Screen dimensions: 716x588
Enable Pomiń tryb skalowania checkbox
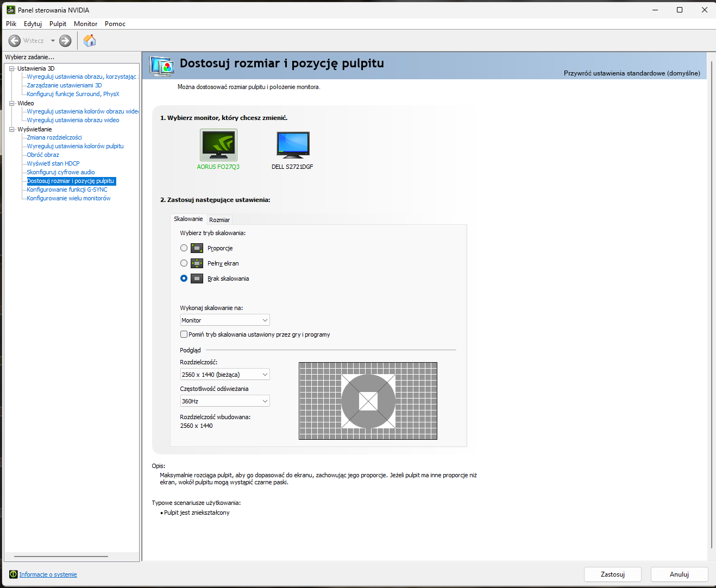click(184, 334)
